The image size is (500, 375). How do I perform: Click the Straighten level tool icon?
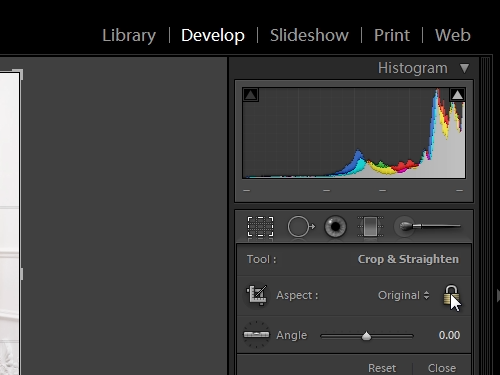256,335
